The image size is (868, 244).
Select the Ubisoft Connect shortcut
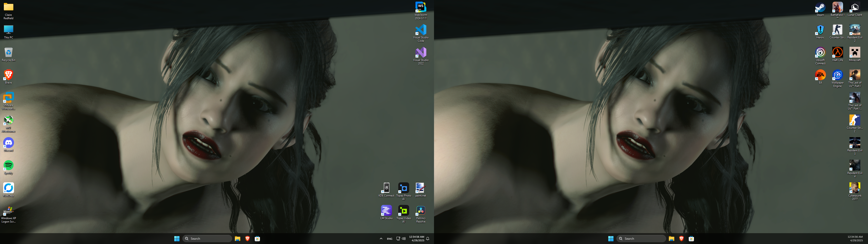click(x=820, y=56)
